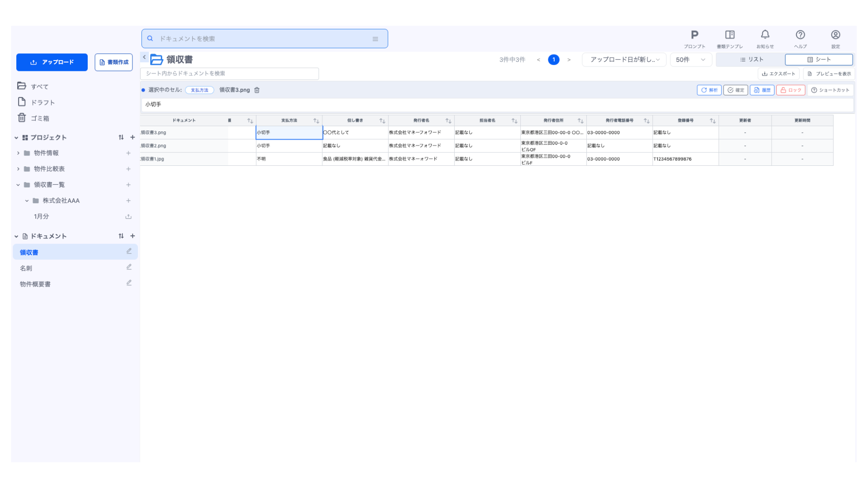
Task: Open the upload date sort dropdown
Action: pyautogui.click(x=624, y=60)
